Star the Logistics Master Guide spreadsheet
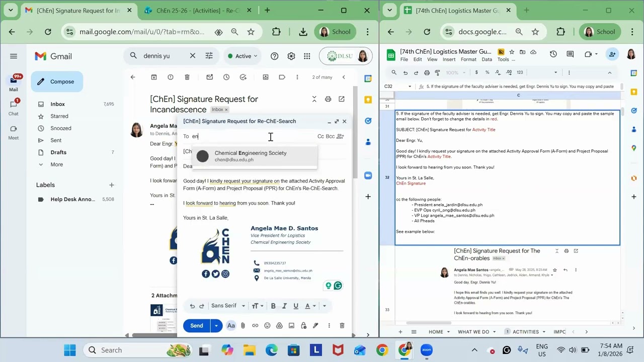The width and height of the screenshot is (644, 362). point(512,52)
